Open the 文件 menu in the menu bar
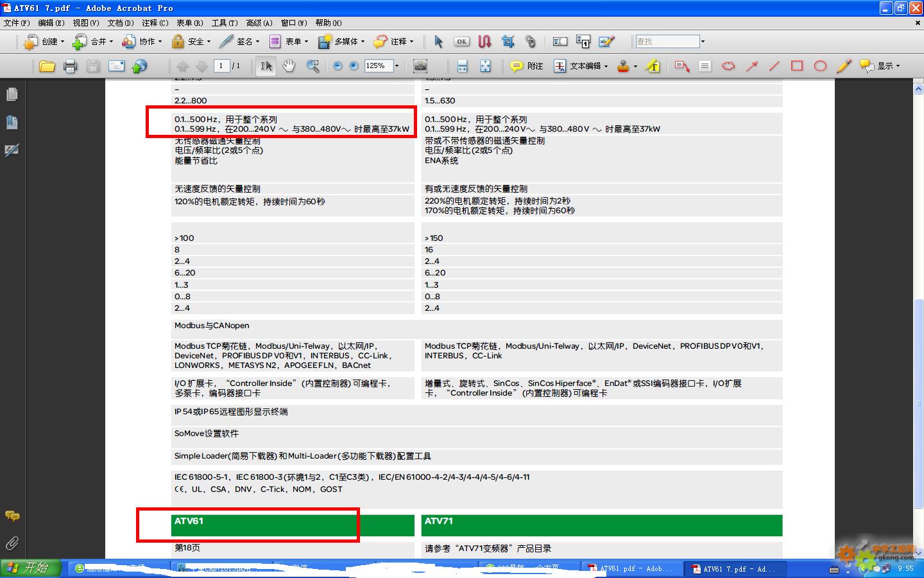Image resolution: width=924 pixels, height=578 pixels. [x=17, y=23]
